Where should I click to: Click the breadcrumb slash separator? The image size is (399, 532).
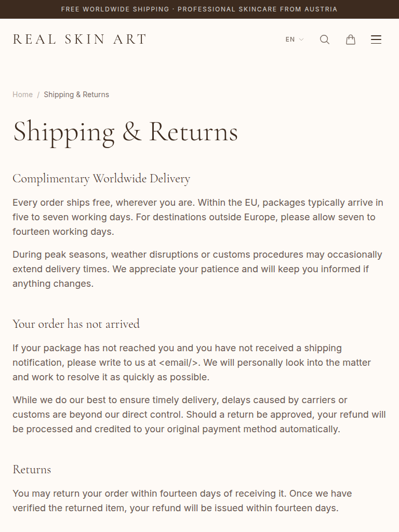click(38, 95)
